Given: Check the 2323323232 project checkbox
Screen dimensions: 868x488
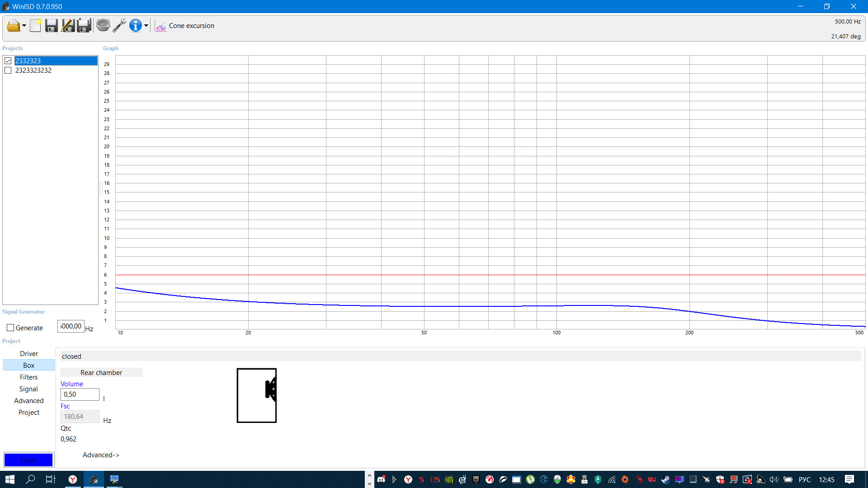Looking at the screenshot, I should (8, 70).
